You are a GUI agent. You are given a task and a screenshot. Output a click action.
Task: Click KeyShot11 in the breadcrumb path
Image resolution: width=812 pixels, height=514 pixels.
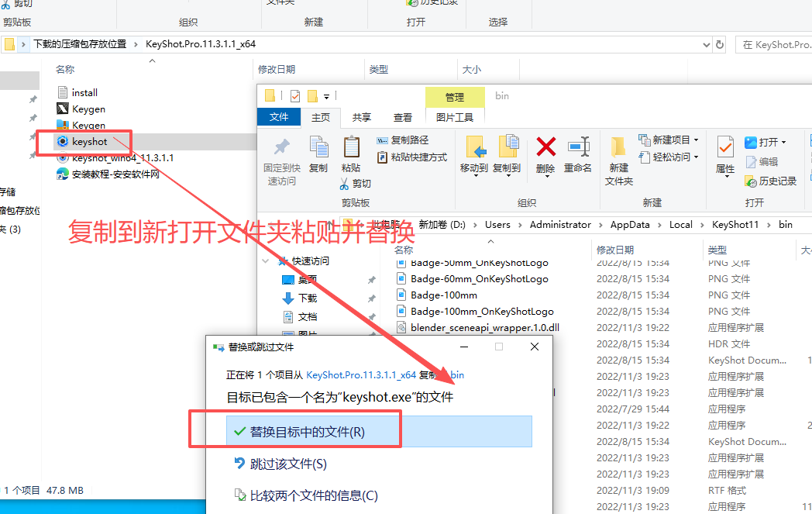click(735, 225)
